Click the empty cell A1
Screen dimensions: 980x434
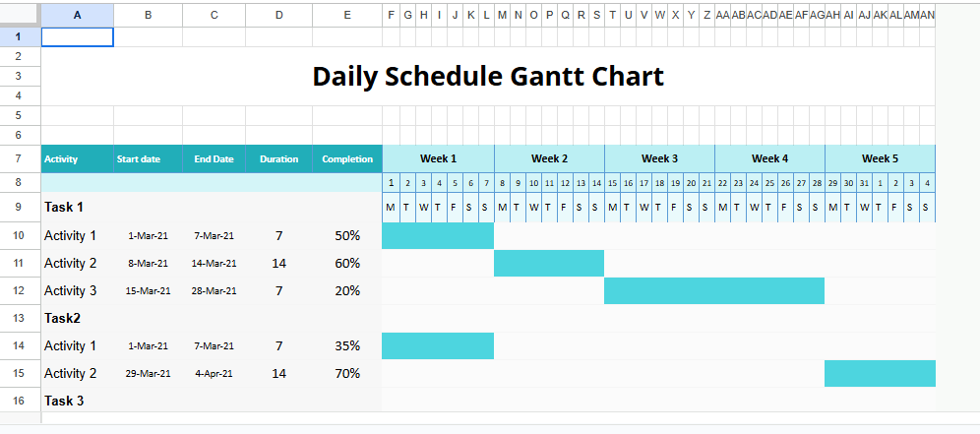(x=77, y=37)
